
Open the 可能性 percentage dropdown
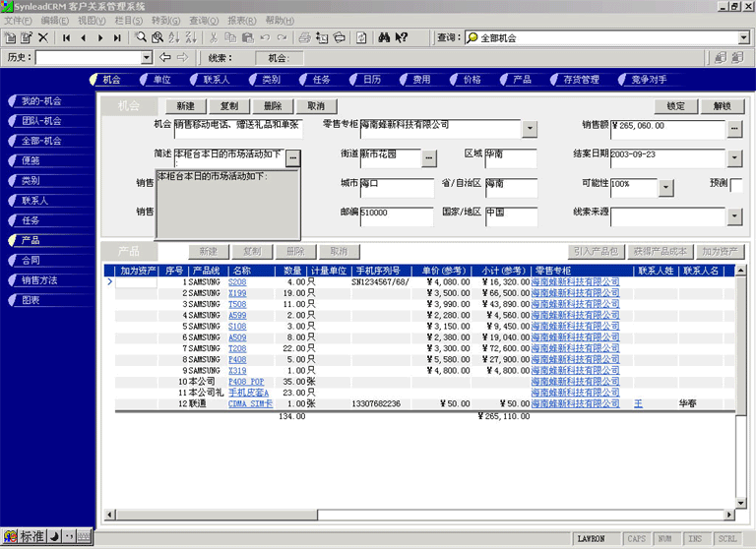tap(665, 187)
